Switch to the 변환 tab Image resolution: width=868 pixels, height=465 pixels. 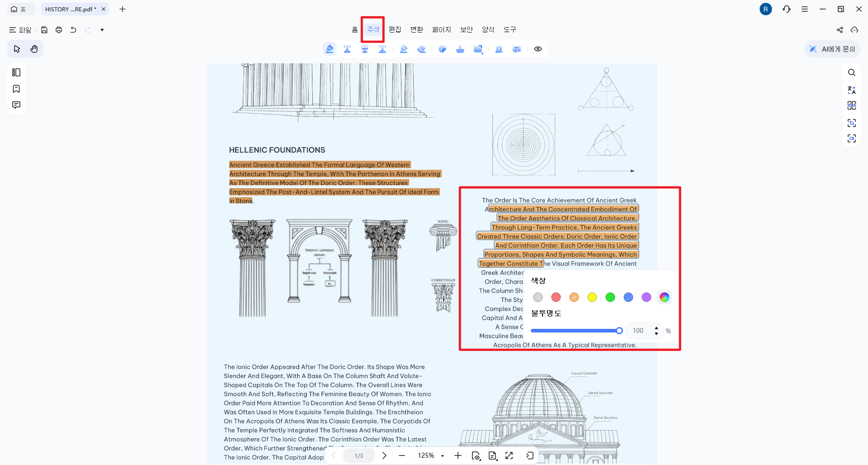tap(417, 29)
